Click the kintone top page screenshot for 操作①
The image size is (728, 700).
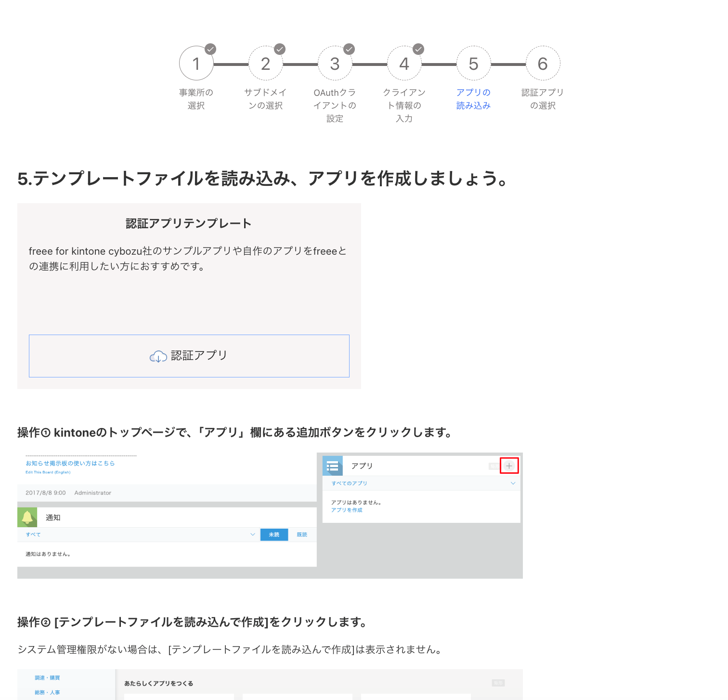point(270,516)
